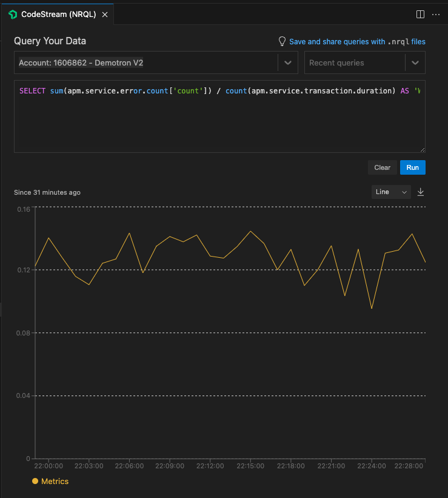The image size is (448, 498).
Task: Click the CodeStream logo icon in tab
Action: tap(13, 15)
